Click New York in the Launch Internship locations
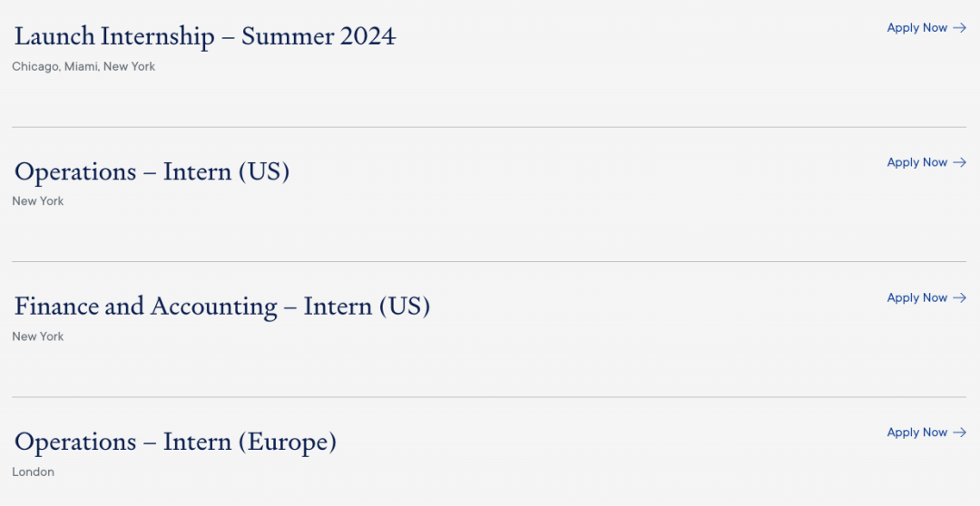980x506 pixels. click(x=130, y=66)
